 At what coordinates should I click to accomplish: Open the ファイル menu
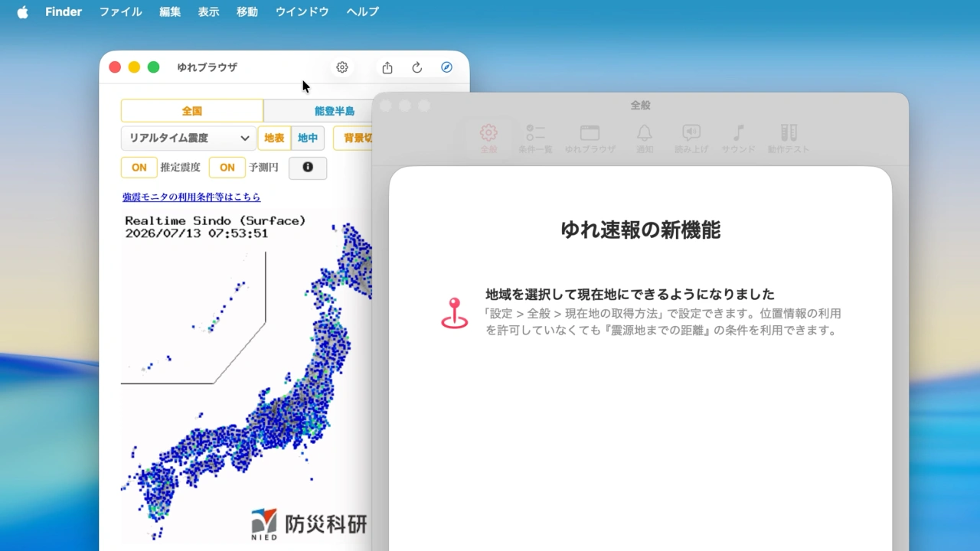pos(121,11)
